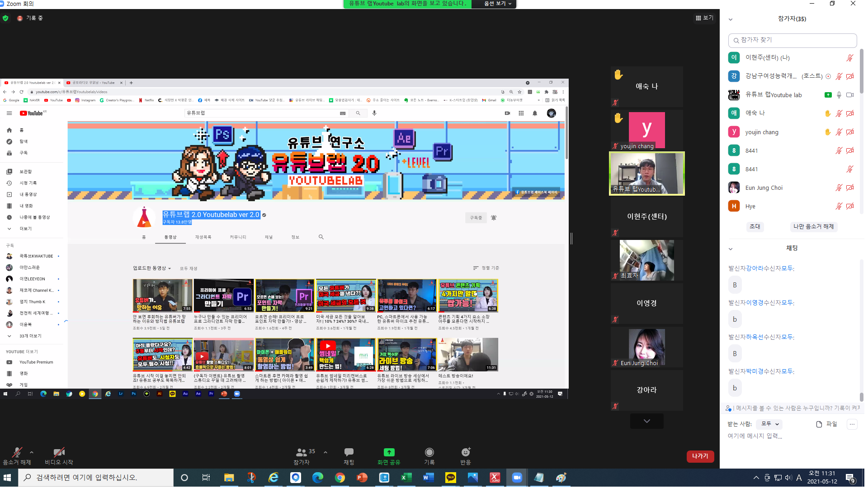
Task: Click the Windows Start button
Action: [7, 478]
